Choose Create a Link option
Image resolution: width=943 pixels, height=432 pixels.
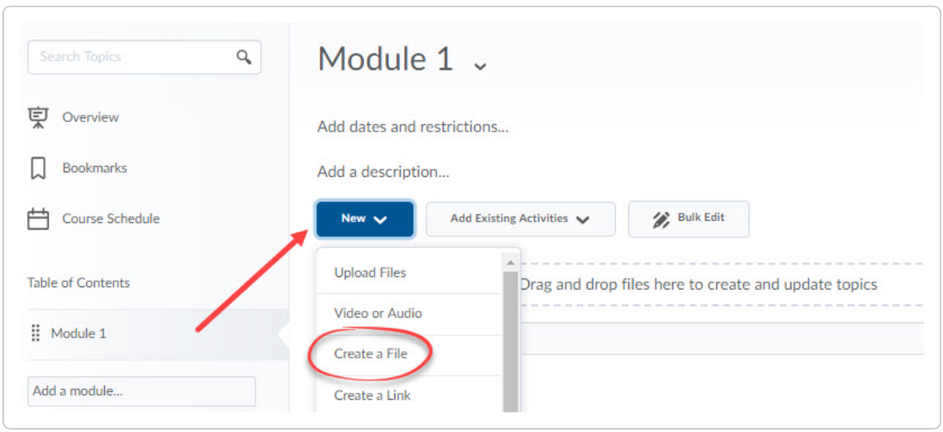point(372,395)
